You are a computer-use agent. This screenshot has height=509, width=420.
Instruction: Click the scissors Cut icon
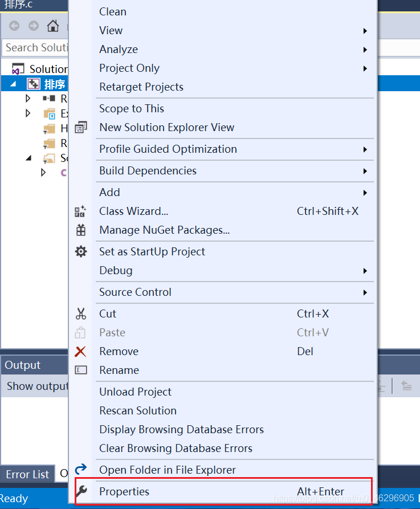click(81, 313)
